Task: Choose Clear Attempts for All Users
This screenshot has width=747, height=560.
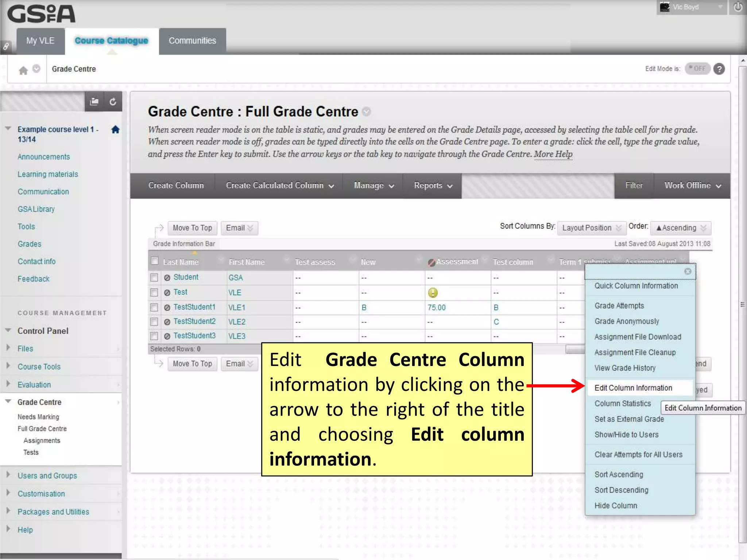Action: pyautogui.click(x=638, y=455)
